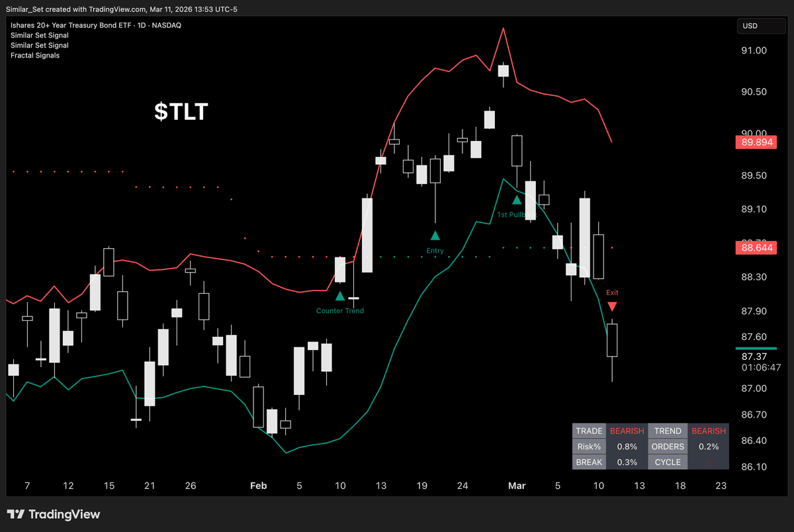Click the 87.37 current price label
Image resolution: width=794 pixels, height=532 pixels.
(x=754, y=356)
